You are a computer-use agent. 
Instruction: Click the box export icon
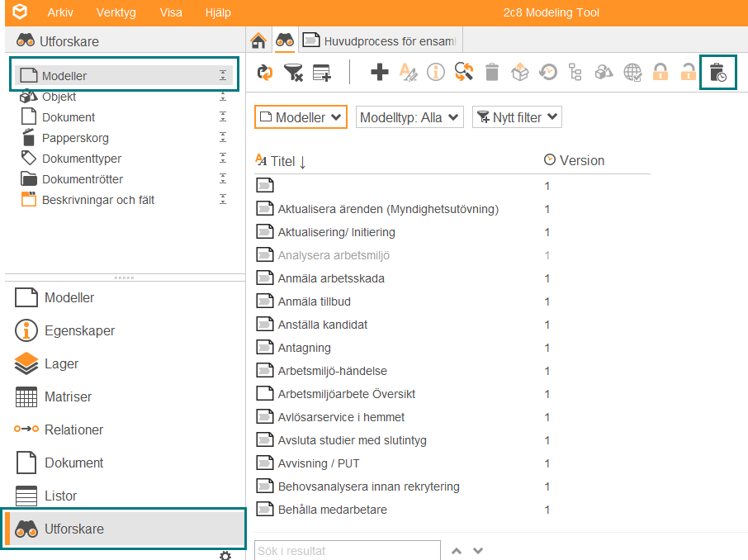click(x=520, y=73)
